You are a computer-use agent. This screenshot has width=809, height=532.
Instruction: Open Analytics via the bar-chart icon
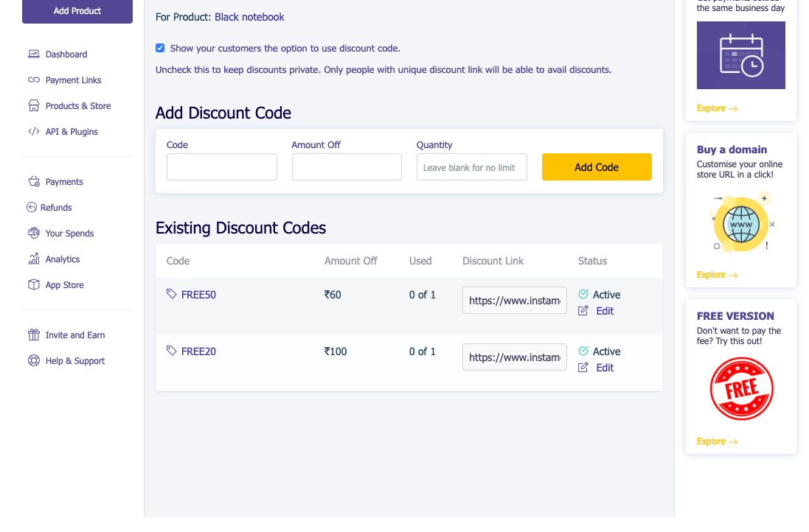point(33,259)
